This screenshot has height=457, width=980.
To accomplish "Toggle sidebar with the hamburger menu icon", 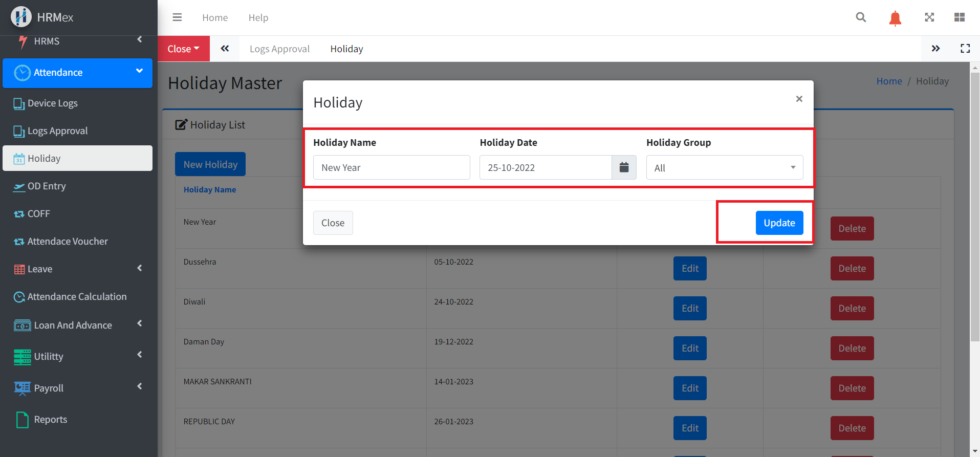I will [177, 17].
